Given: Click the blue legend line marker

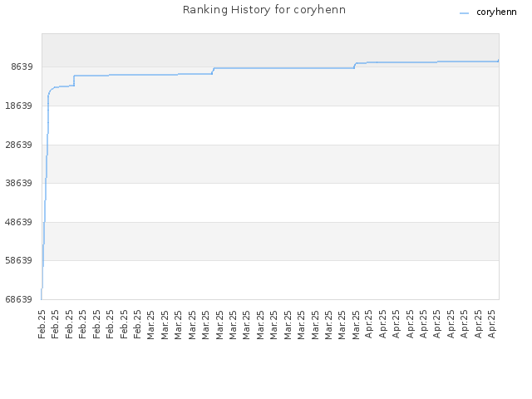Looking at the screenshot, I should [x=464, y=13].
